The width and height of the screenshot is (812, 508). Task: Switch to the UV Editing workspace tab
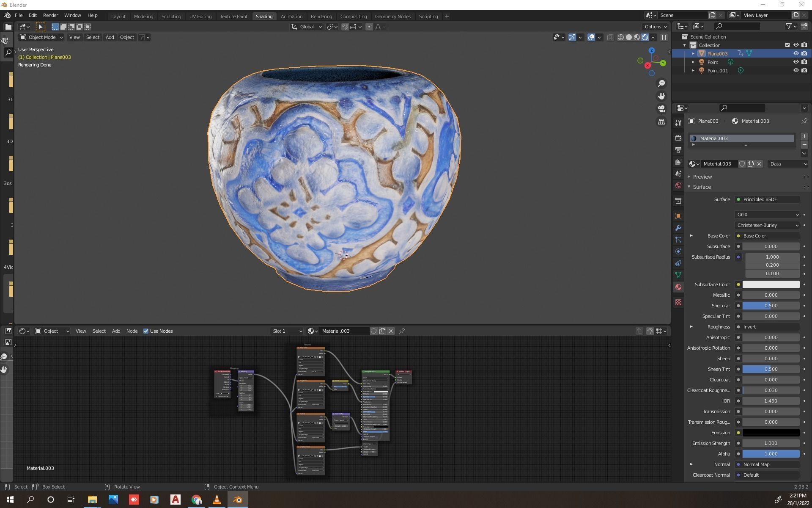click(200, 17)
